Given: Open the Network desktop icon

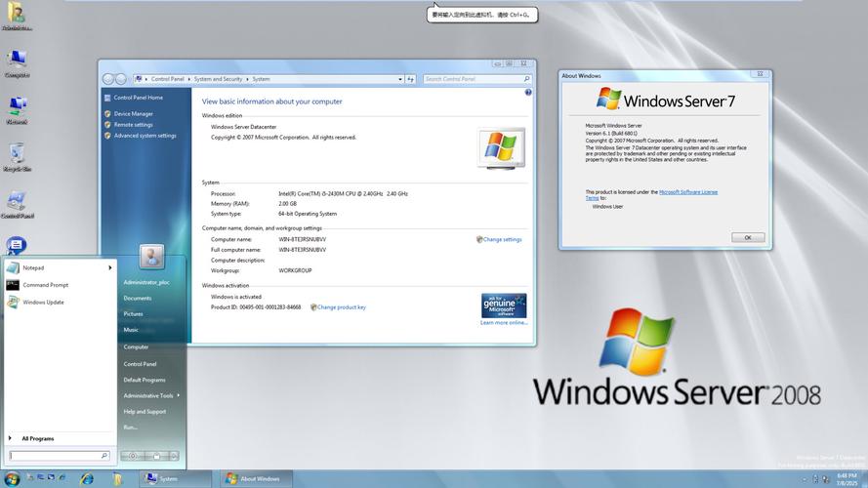Looking at the screenshot, I should pyautogui.click(x=18, y=110).
